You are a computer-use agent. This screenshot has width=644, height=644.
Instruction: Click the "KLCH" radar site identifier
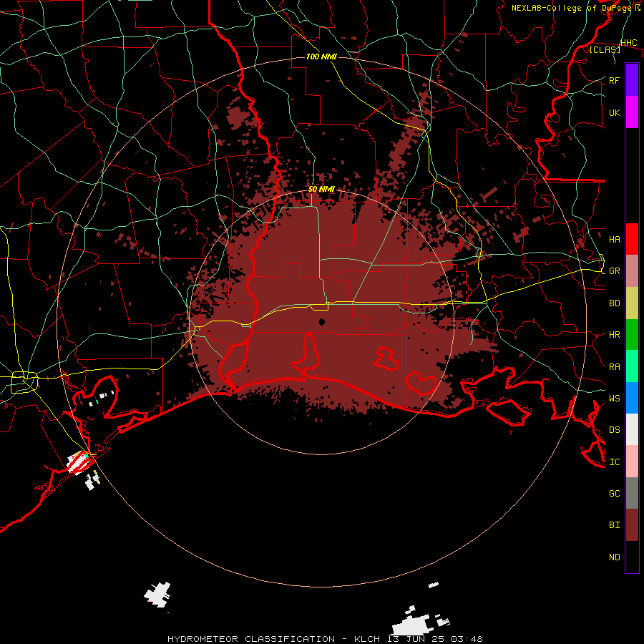[x=368, y=639]
